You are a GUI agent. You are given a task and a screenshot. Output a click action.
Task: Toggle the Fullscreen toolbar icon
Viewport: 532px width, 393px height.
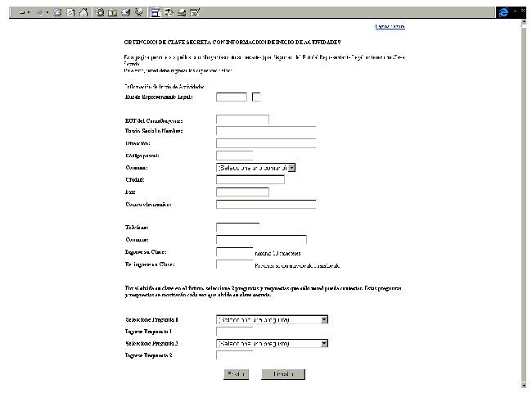pyautogui.click(x=156, y=12)
